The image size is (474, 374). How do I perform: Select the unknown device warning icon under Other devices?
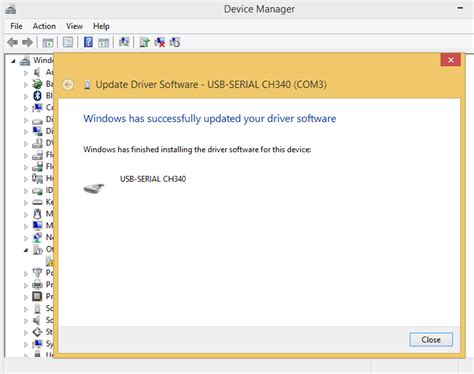click(x=50, y=261)
